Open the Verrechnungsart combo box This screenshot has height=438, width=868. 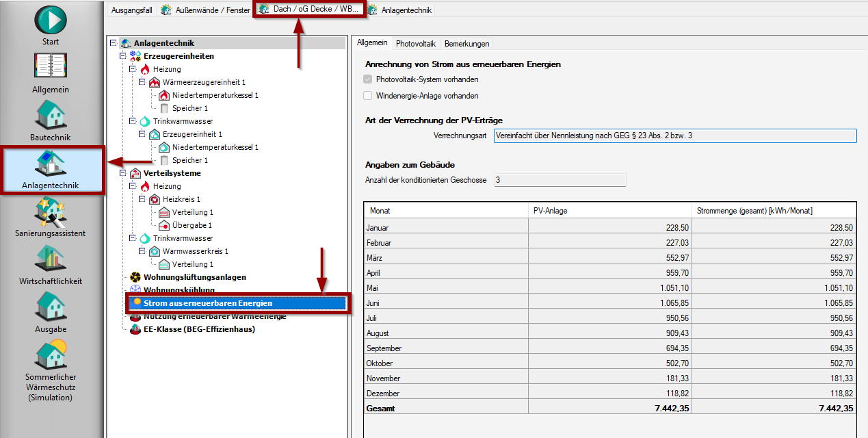674,136
